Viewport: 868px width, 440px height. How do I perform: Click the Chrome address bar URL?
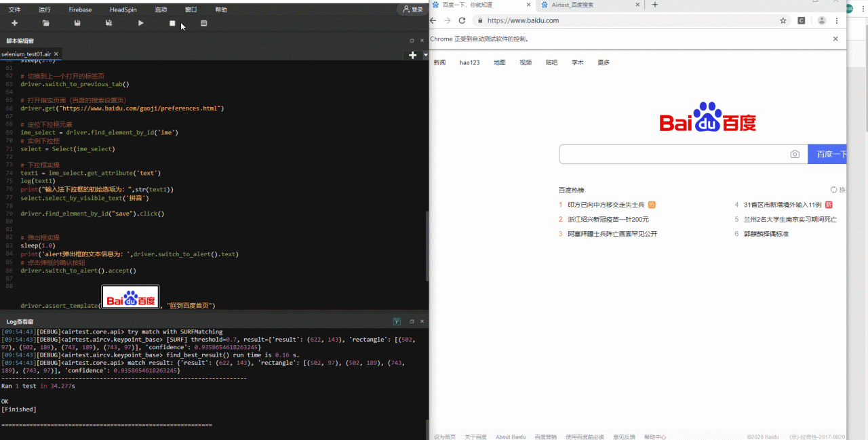[x=523, y=20]
